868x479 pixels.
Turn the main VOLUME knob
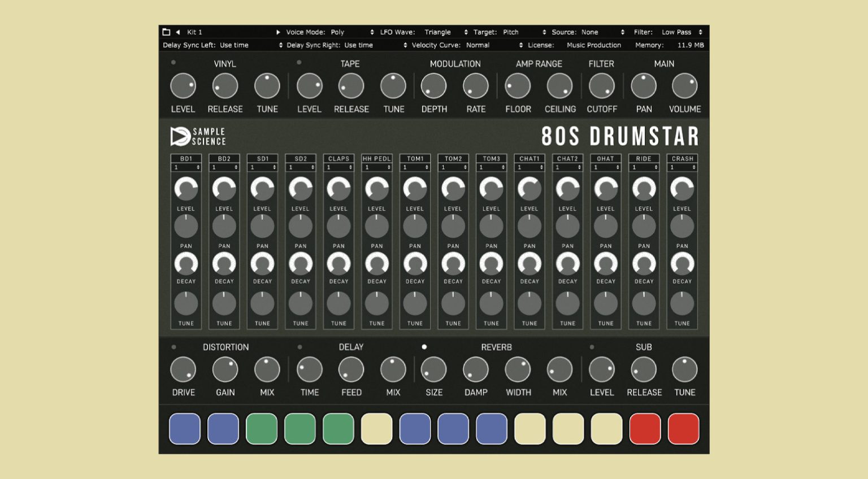click(684, 85)
